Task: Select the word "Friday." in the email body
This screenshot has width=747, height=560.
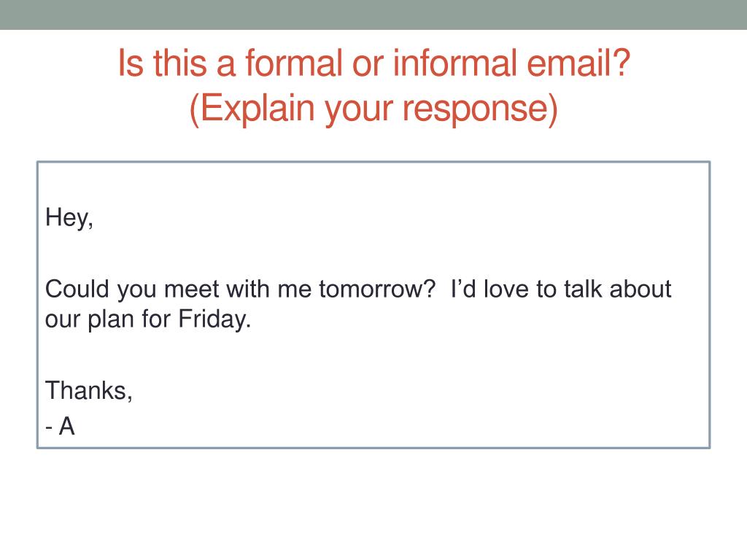Action: (x=214, y=319)
